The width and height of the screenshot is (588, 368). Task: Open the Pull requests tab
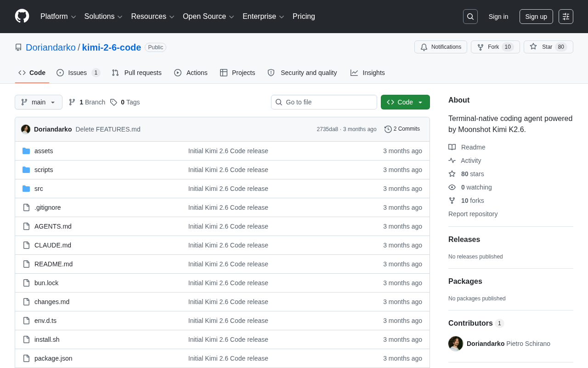[136, 73]
